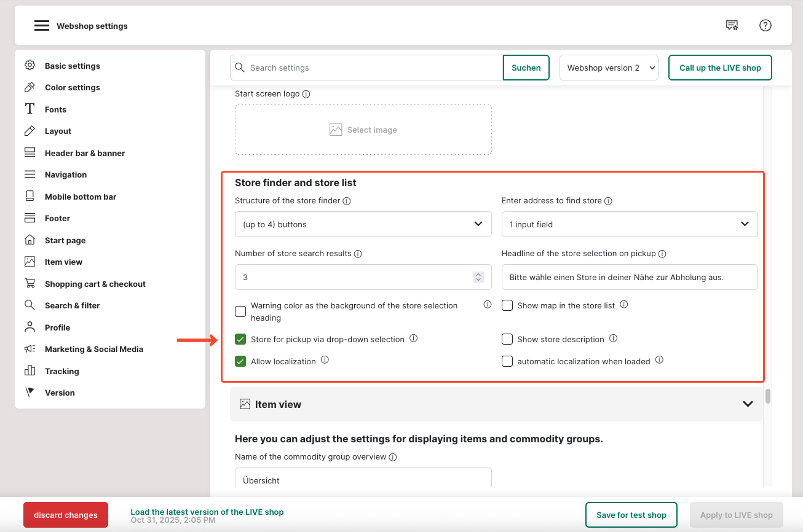Click info icon beside Show store description
This screenshot has height=532, width=803.
pyautogui.click(x=613, y=338)
